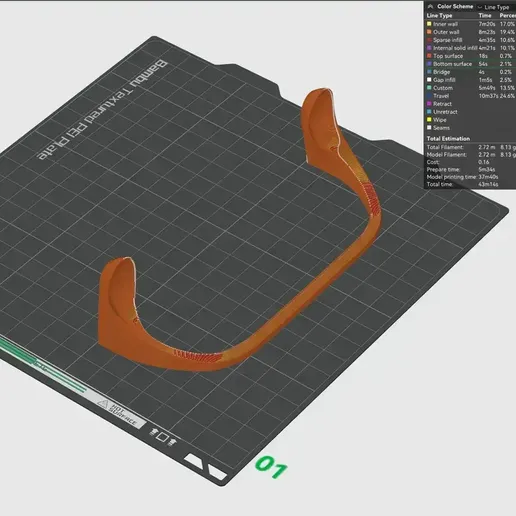Toggle Gap infill line type label
Image resolution: width=516 pixels, height=516 pixels.
coord(444,80)
